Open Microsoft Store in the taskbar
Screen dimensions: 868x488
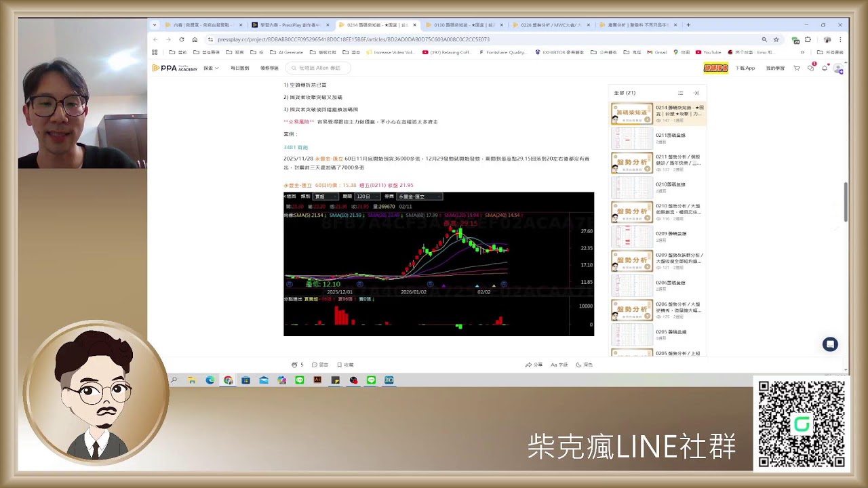coord(245,380)
